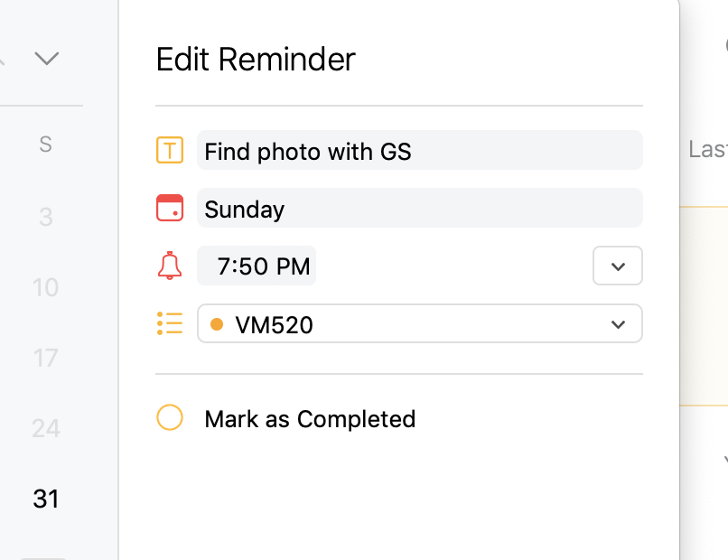Click the red alarm bell icon

coord(170,266)
